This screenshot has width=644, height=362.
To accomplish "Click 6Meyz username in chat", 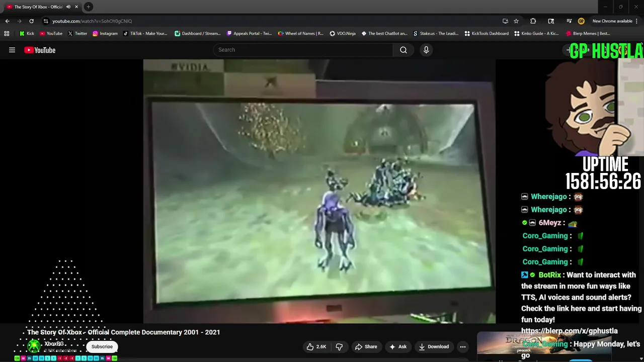I will point(549,223).
